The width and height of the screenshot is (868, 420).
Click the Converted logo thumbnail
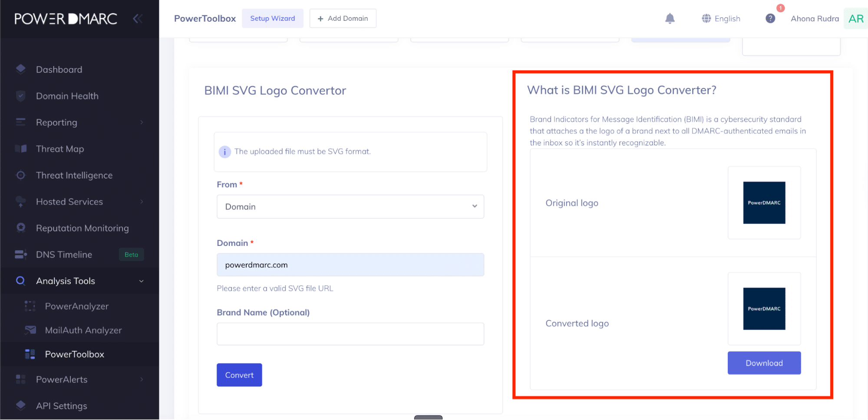764,309
